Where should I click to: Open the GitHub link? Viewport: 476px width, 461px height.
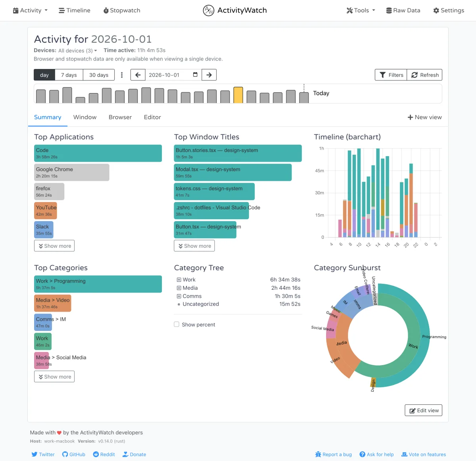tap(74, 454)
